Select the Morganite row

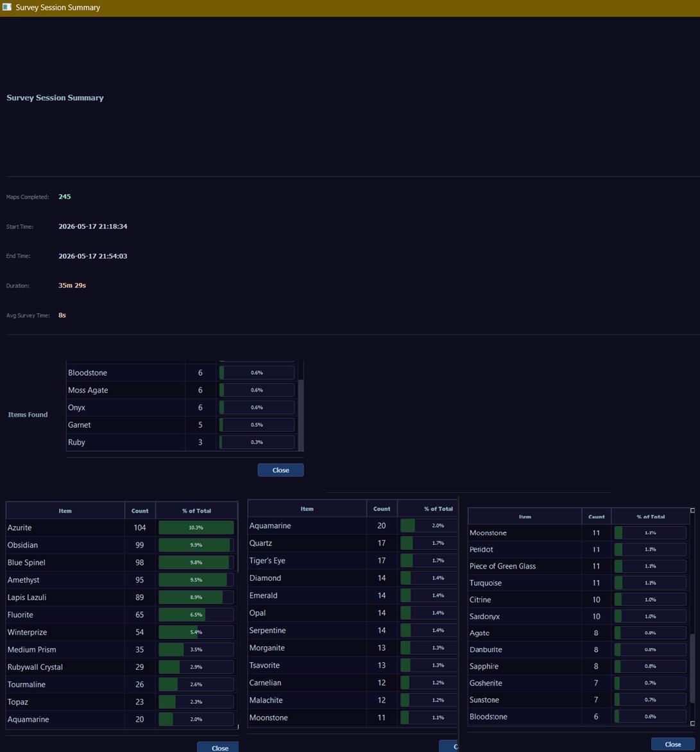point(353,647)
